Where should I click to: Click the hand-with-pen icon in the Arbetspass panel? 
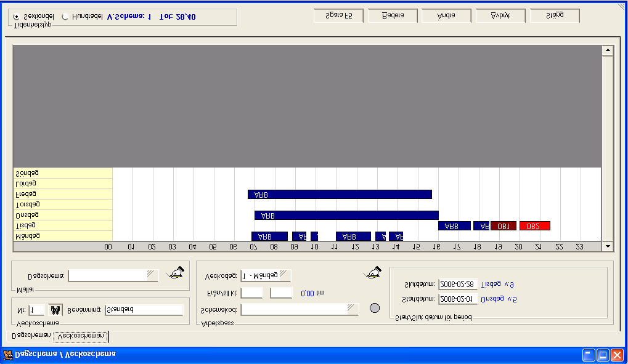pos(372,273)
